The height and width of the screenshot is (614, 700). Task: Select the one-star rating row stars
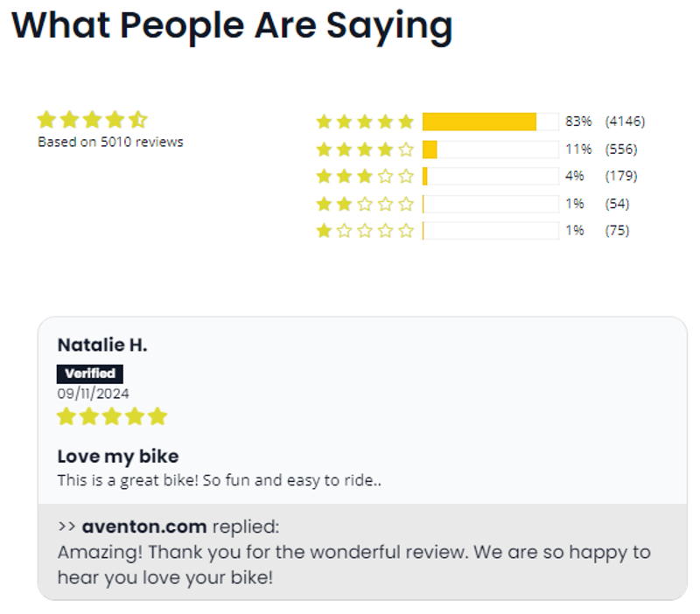[365, 231]
